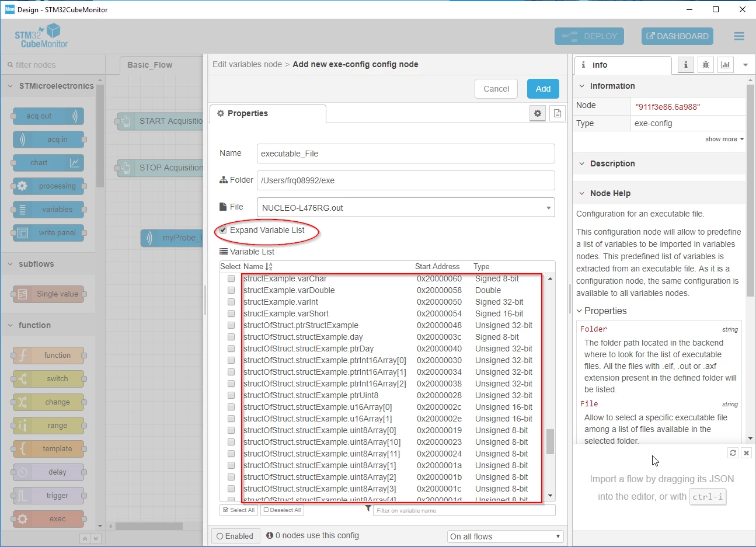Viewport: 756px width, 547px height.
Task: Select the Single value subflow node
Action: [48, 294]
